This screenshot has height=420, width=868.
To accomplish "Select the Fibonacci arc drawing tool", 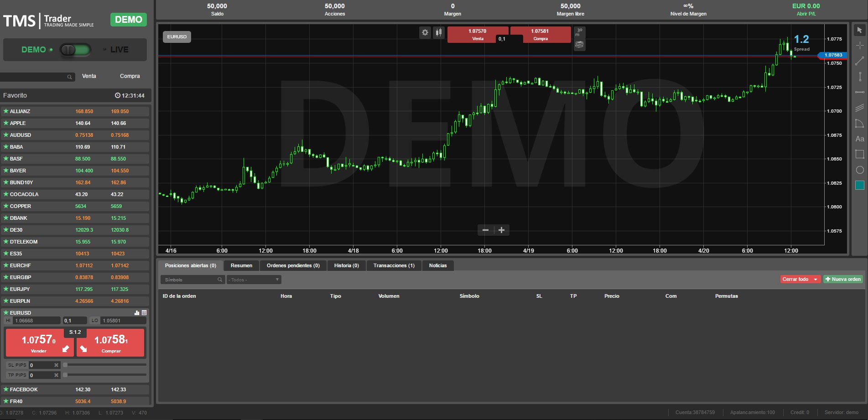I will 859,123.
